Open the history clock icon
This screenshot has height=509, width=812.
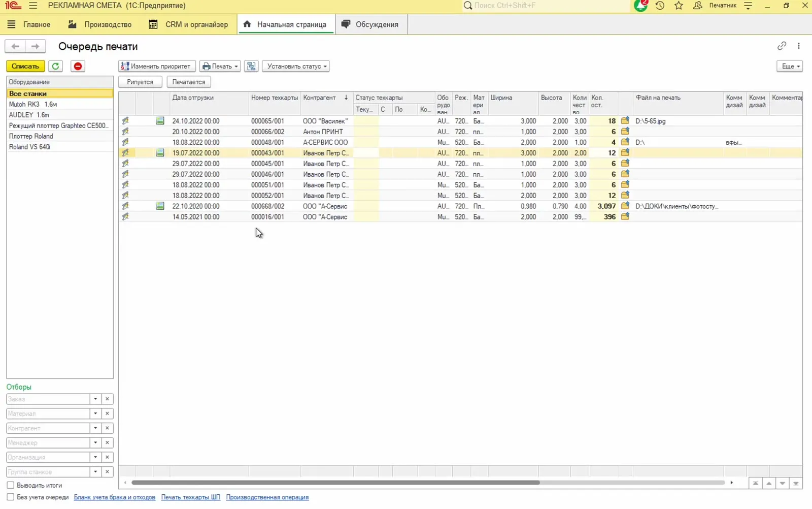point(660,6)
